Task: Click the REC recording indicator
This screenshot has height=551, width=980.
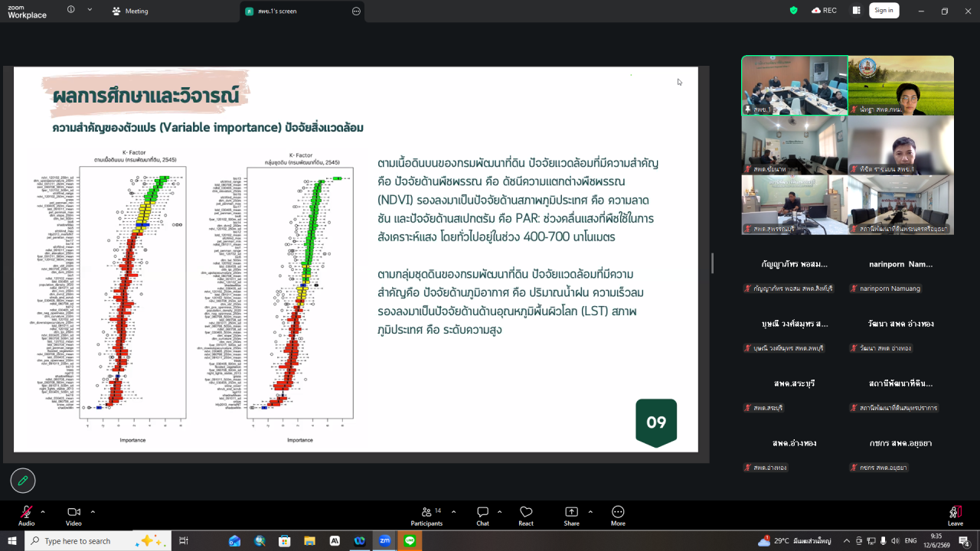Action: click(824, 10)
